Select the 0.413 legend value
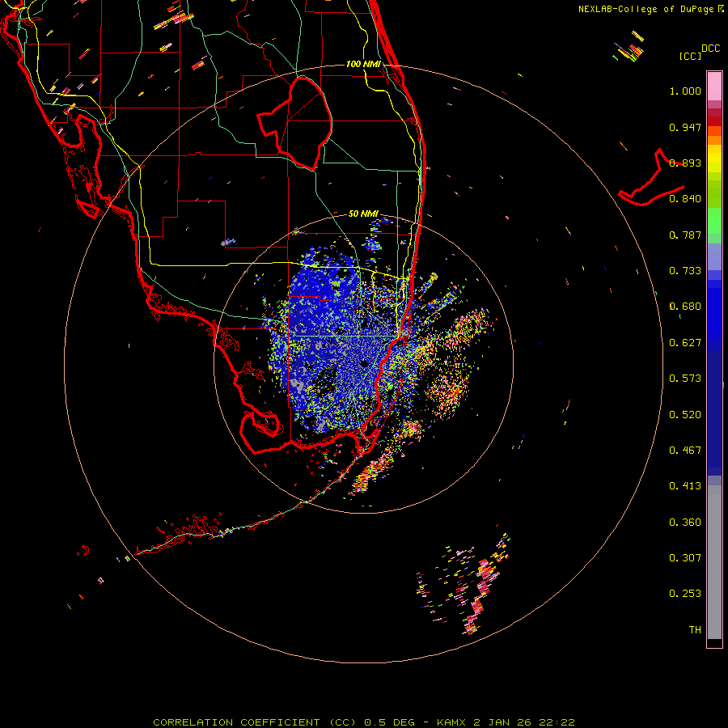The height and width of the screenshot is (728, 728). tap(685, 486)
